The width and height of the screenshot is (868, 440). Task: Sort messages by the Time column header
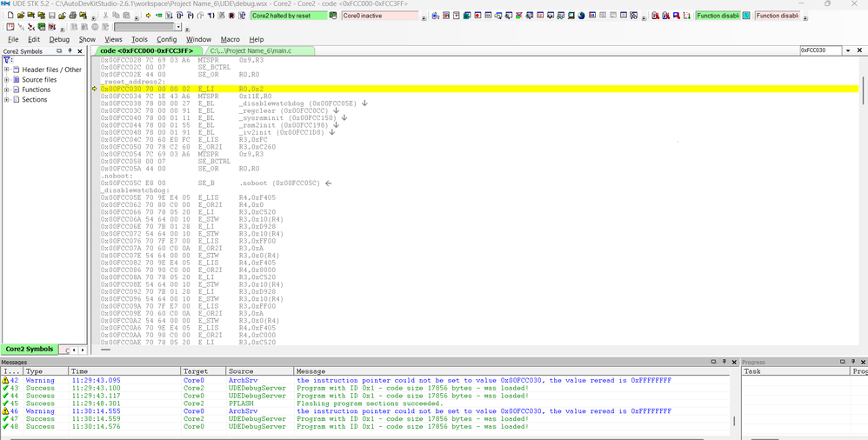pos(124,370)
